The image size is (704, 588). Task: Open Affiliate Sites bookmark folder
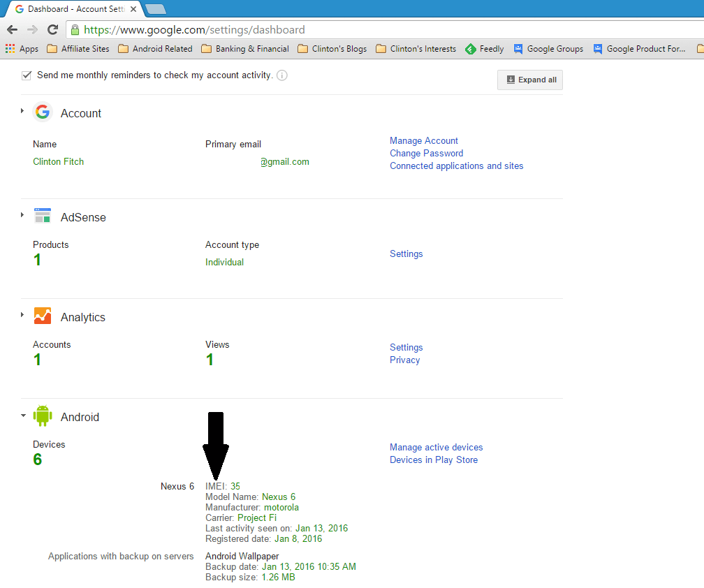(78, 48)
